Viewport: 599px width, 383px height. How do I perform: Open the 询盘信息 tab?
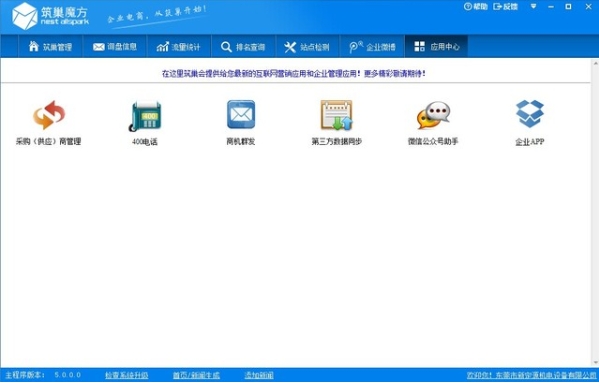point(115,47)
